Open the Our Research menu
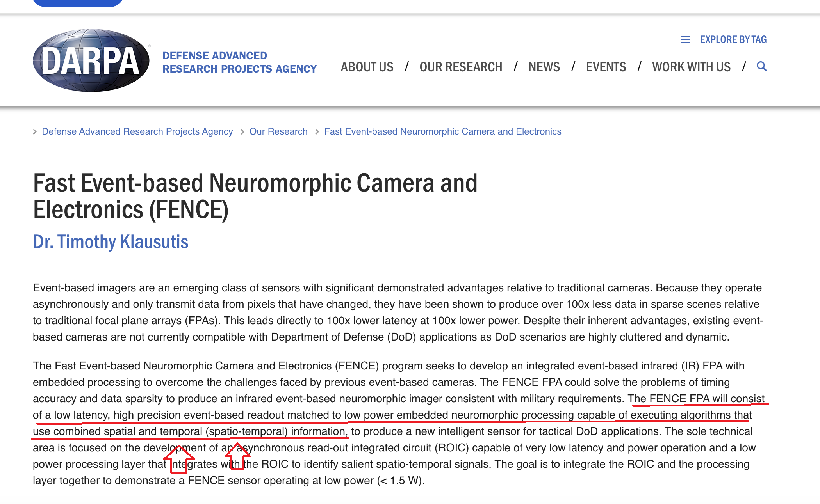Image resolution: width=820 pixels, height=504 pixels. pyautogui.click(x=461, y=67)
